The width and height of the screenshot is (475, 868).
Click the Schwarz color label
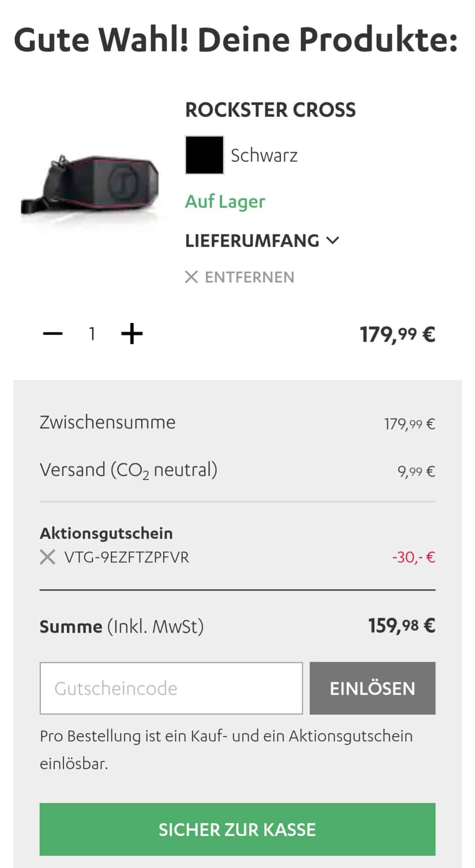pyautogui.click(x=264, y=155)
